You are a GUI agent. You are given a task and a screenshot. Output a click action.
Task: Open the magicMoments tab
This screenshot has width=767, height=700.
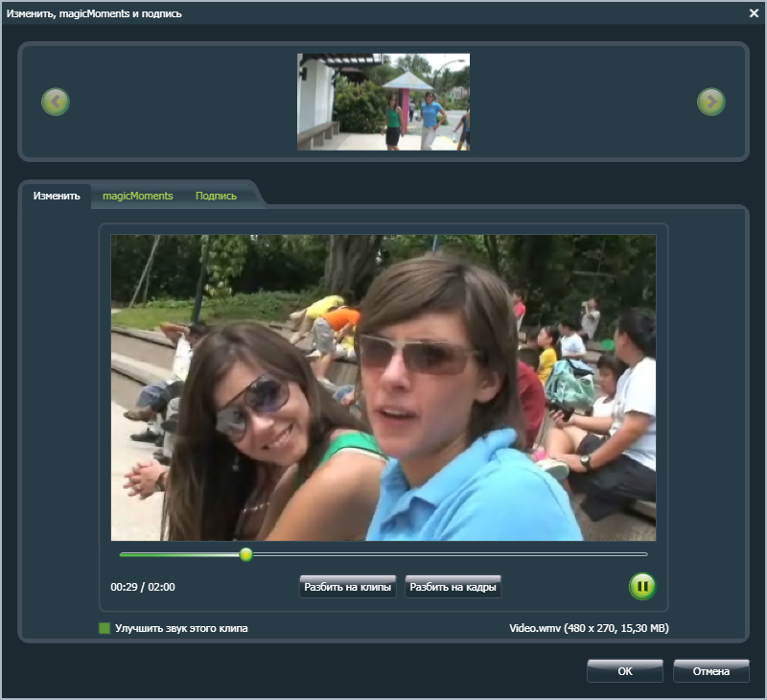pyautogui.click(x=137, y=196)
